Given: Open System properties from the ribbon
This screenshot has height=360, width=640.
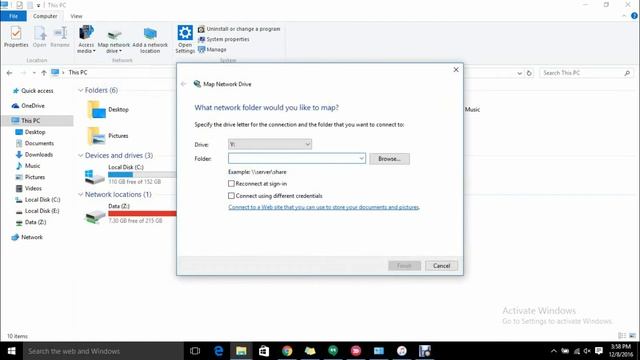Looking at the screenshot, I should pyautogui.click(x=224, y=39).
